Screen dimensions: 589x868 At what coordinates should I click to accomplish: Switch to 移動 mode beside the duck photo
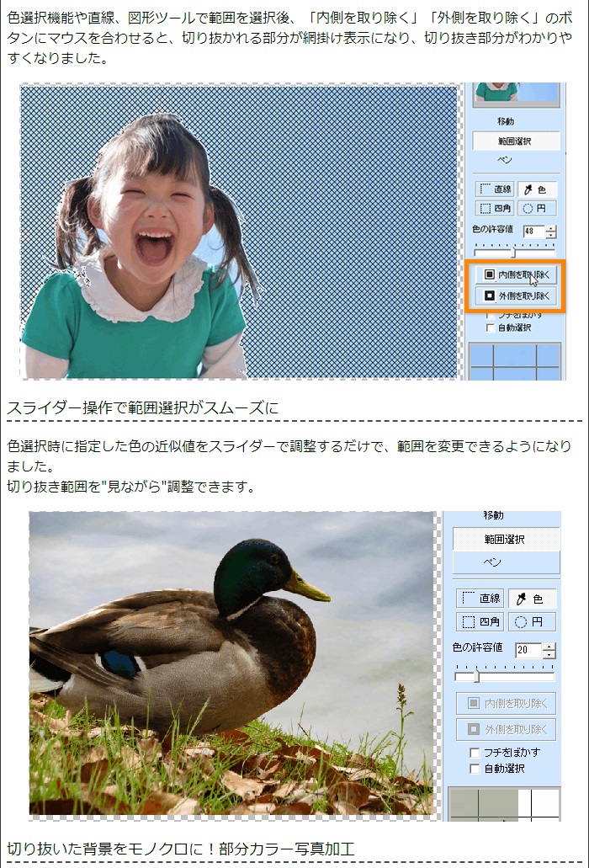click(x=493, y=516)
